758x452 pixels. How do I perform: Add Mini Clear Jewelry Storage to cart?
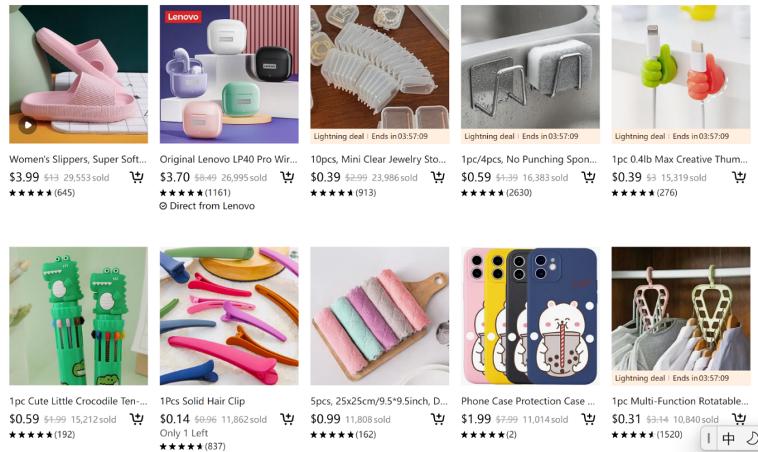click(438, 177)
